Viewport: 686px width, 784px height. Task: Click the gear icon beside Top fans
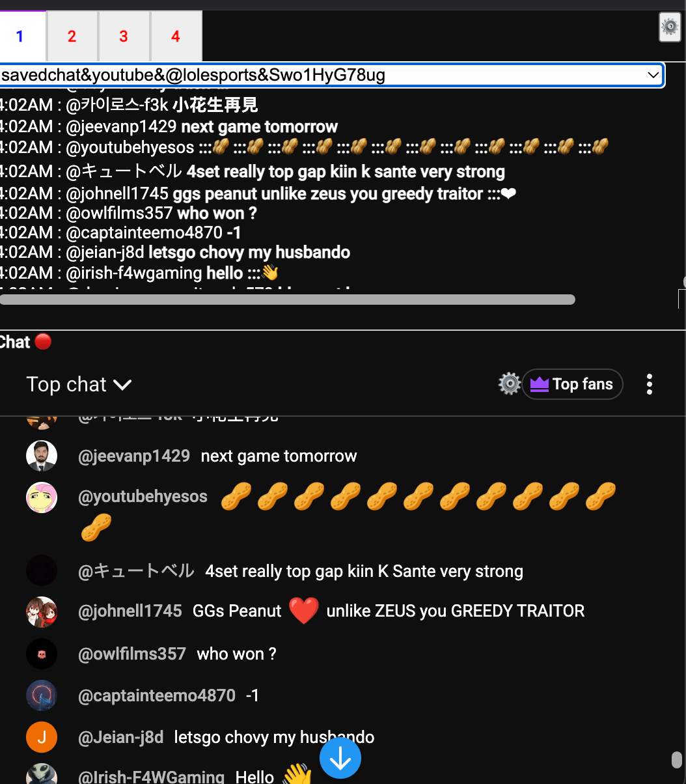[x=510, y=384]
